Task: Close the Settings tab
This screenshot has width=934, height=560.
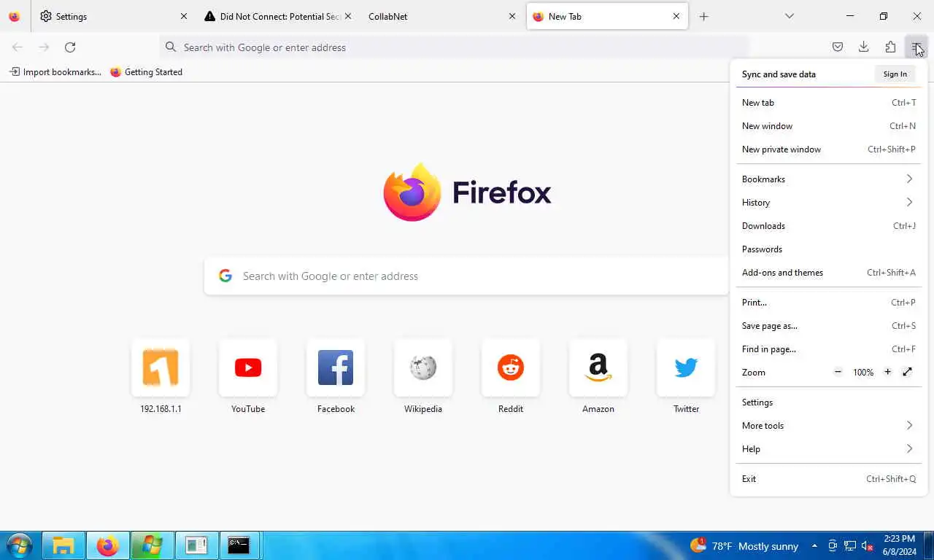Action: coord(184,16)
